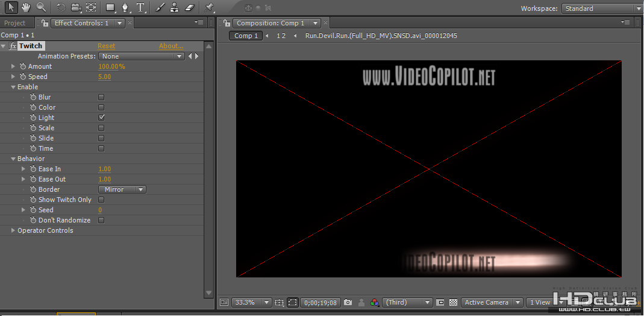Collapse the Enable group
The height and width of the screenshot is (316, 644).
(x=13, y=87)
